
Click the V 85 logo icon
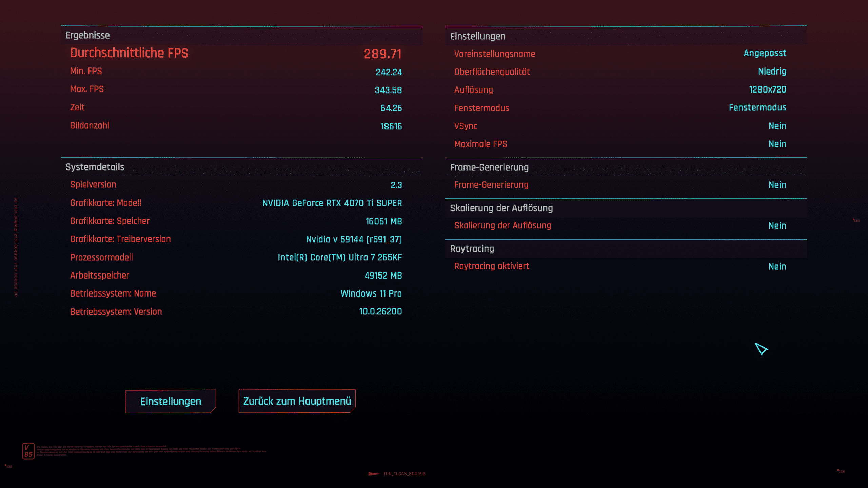click(x=28, y=451)
